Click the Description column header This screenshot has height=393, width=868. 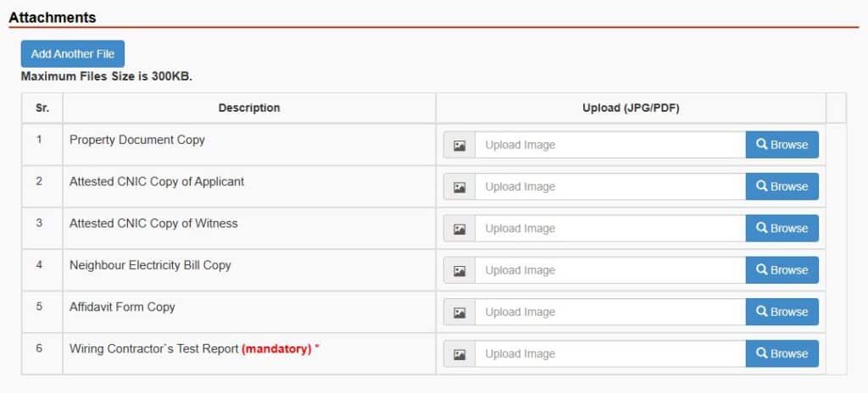[249, 108]
